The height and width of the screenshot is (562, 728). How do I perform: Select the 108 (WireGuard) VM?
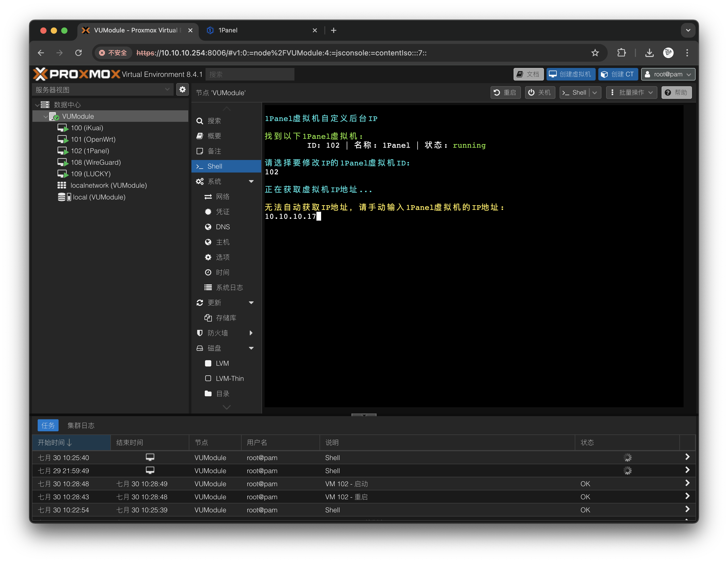point(96,162)
